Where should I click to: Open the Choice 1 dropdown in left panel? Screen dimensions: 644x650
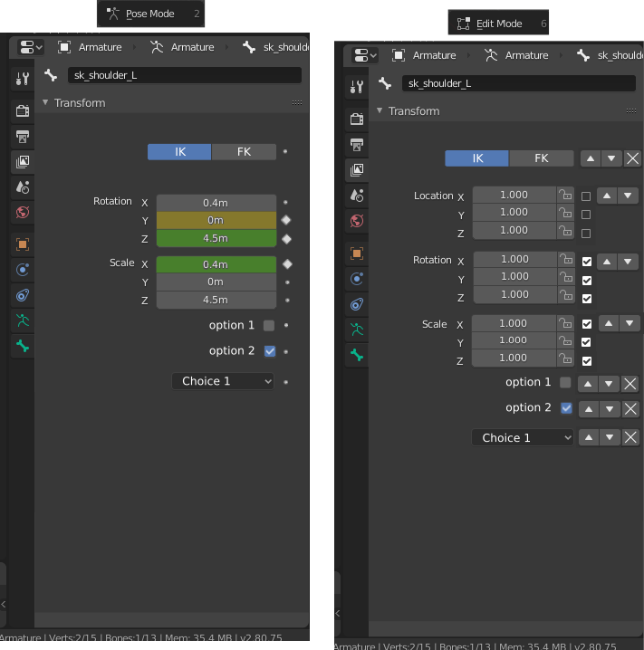coord(223,381)
